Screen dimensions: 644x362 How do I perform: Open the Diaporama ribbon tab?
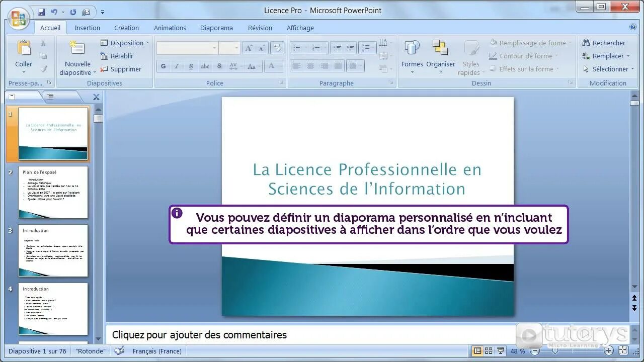216,28
